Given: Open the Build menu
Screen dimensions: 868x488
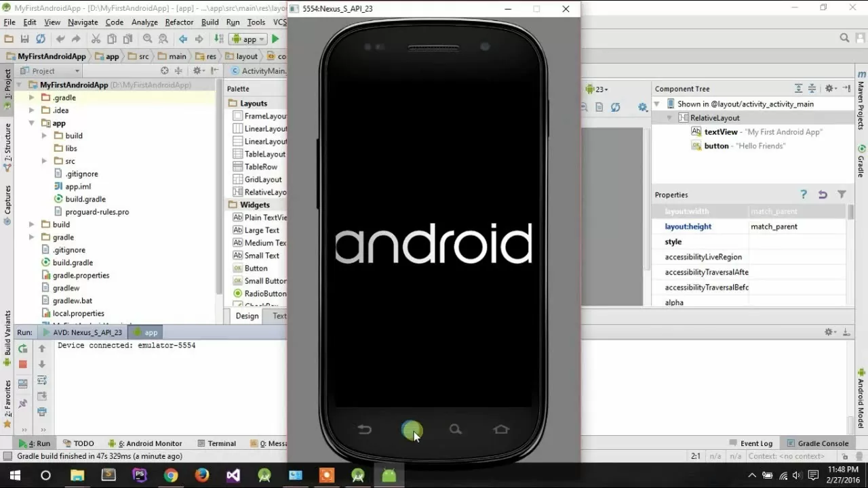Looking at the screenshot, I should pyautogui.click(x=210, y=22).
